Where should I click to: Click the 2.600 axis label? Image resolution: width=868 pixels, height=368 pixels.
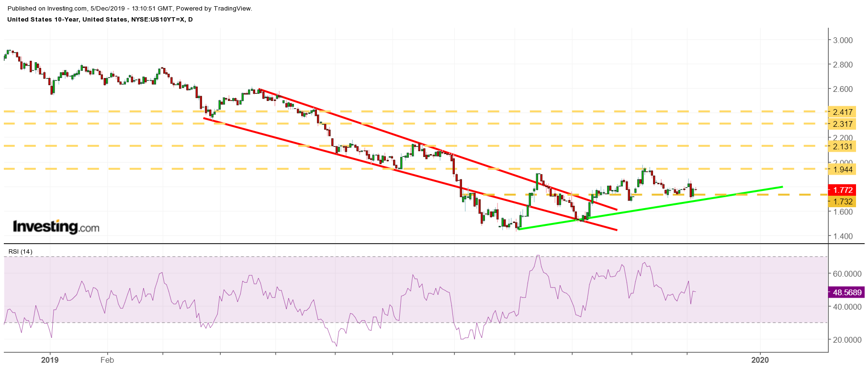pyautogui.click(x=843, y=89)
